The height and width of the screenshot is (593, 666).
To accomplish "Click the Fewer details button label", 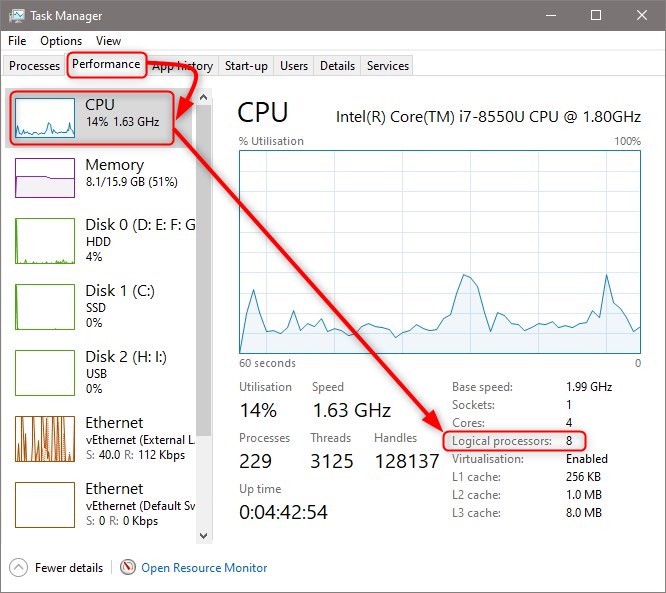I will click(69, 568).
